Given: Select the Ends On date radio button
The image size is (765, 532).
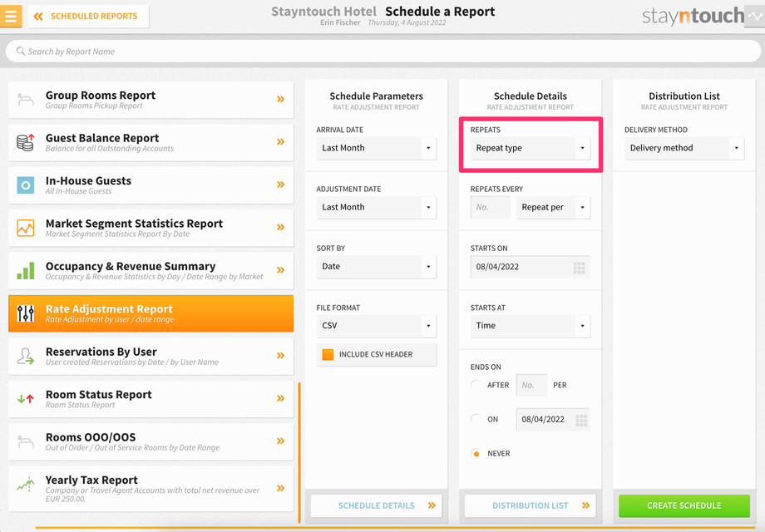Looking at the screenshot, I should coord(476,419).
